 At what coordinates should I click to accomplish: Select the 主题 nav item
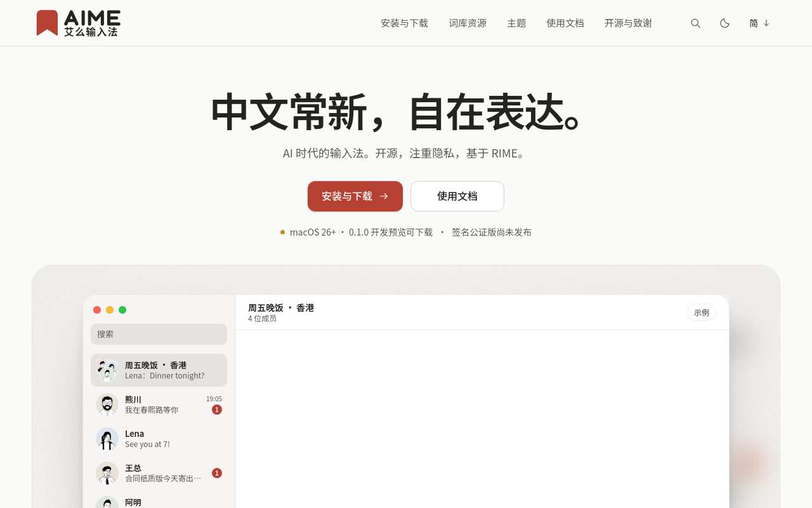(516, 23)
